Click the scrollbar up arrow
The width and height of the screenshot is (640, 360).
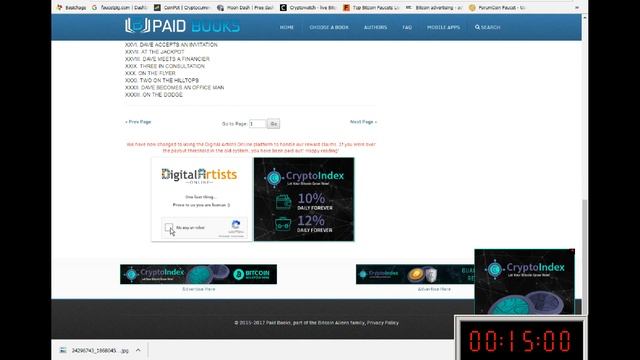[x=585, y=18]
